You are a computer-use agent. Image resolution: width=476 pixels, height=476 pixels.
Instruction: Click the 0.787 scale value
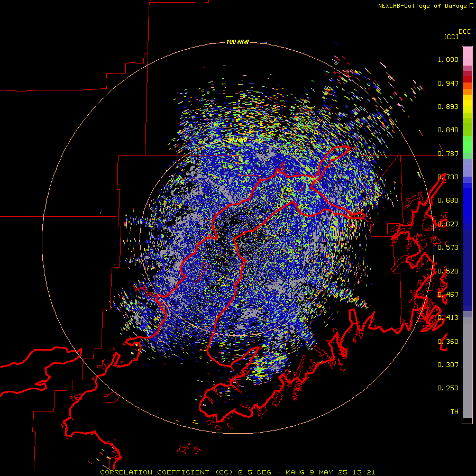448,153
